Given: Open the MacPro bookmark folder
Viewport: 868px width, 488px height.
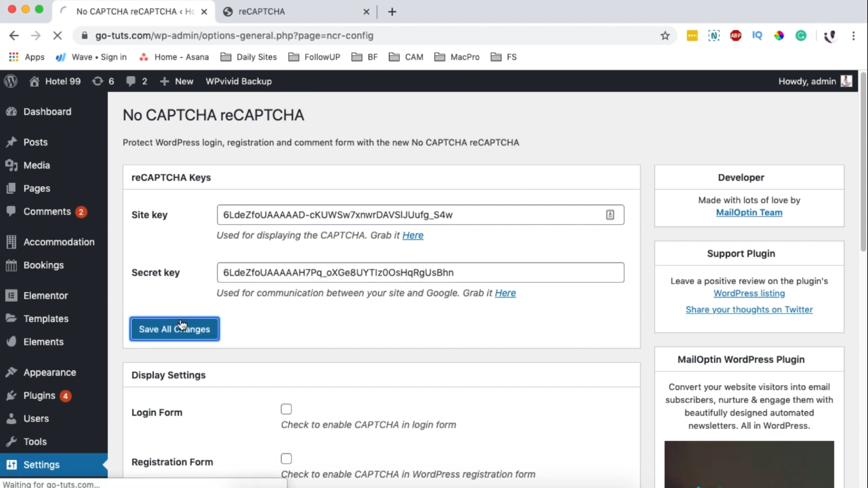Looking at the screenshot, I should pyautogui.click(x=457, y=57).
